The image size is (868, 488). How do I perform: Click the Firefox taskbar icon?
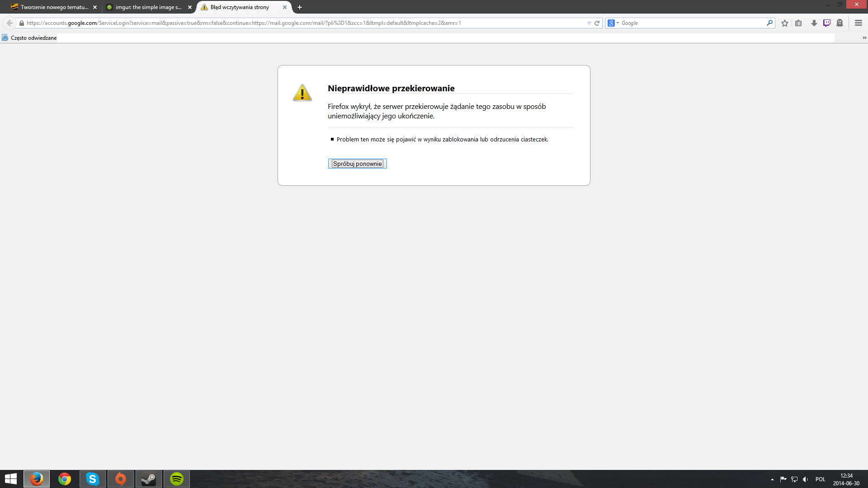pos(37,479)
